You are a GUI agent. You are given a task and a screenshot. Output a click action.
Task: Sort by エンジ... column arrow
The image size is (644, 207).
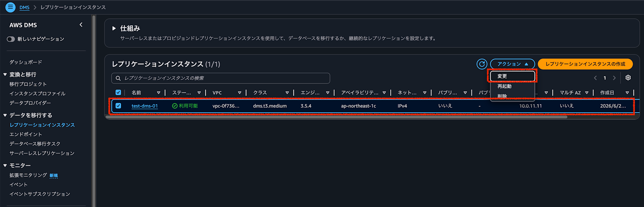pos(327,93)
